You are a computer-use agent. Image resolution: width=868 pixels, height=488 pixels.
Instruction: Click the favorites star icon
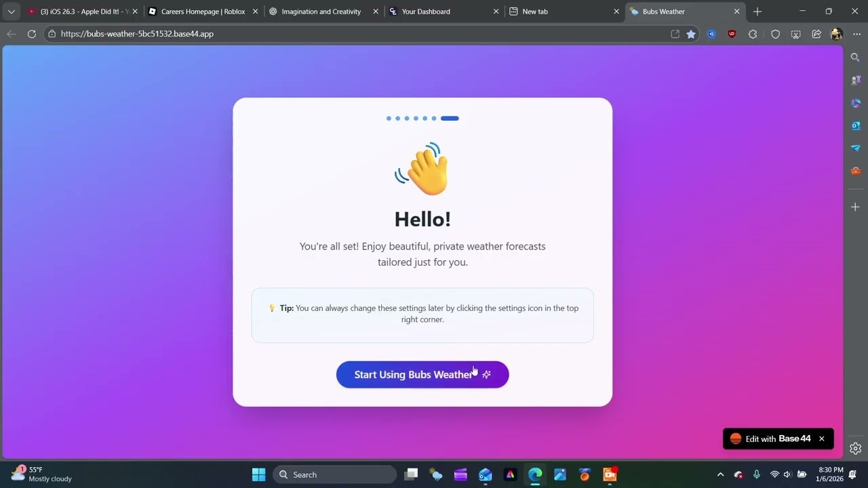(691, 34)
